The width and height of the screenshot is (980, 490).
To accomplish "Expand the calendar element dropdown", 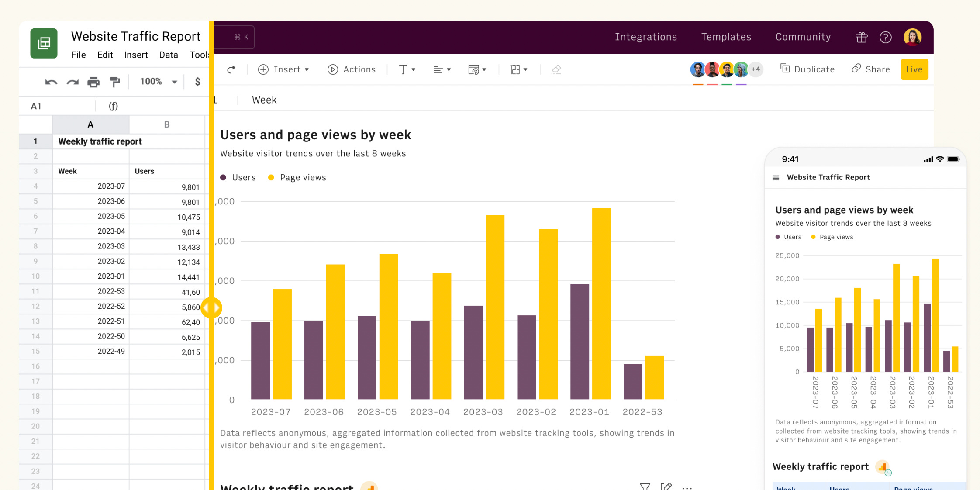I will 477,69.
